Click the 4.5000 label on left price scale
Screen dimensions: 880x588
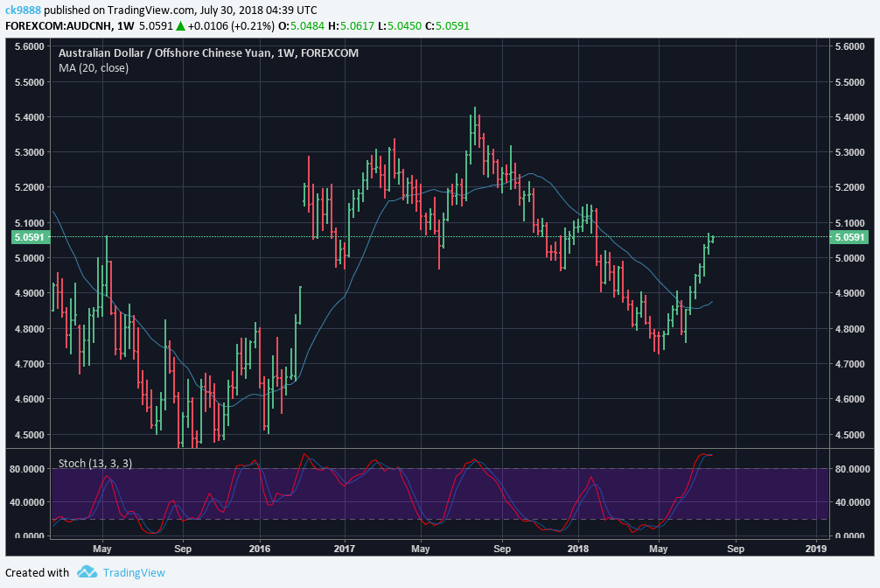click(x=29, y=435)
